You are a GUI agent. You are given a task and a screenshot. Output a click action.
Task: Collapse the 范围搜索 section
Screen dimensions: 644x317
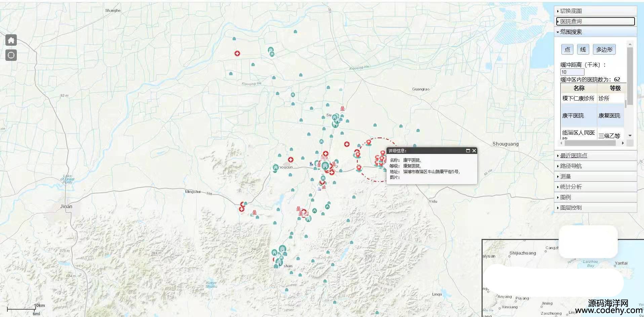571,32
